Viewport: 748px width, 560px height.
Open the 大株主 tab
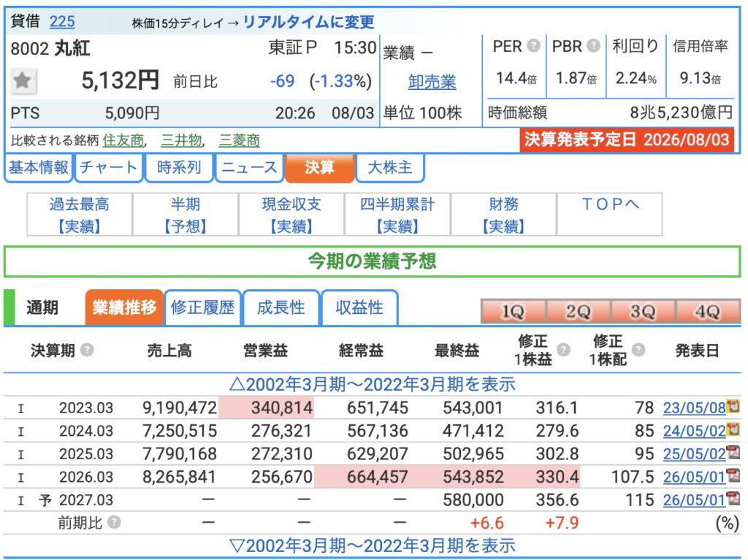point(390,168)
